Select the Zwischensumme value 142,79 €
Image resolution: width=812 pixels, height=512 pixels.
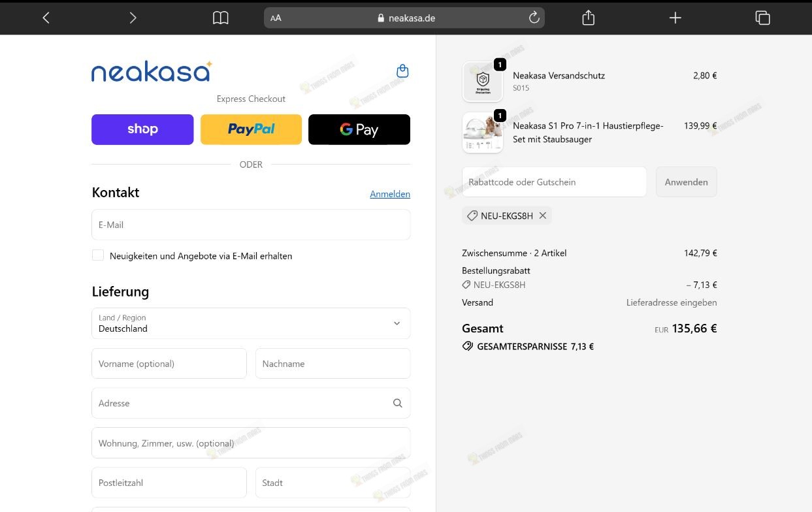(700, 253)
